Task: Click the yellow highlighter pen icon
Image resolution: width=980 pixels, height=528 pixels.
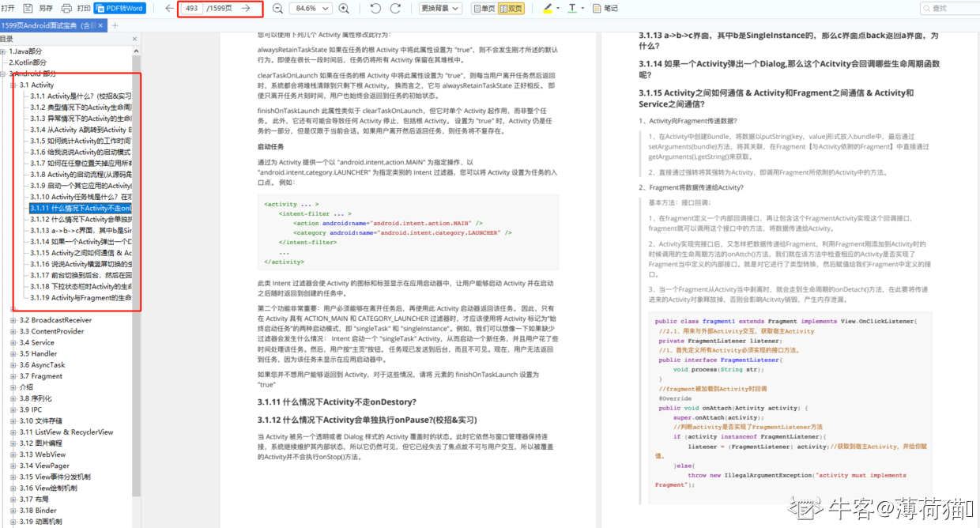Action: [548, 8]
